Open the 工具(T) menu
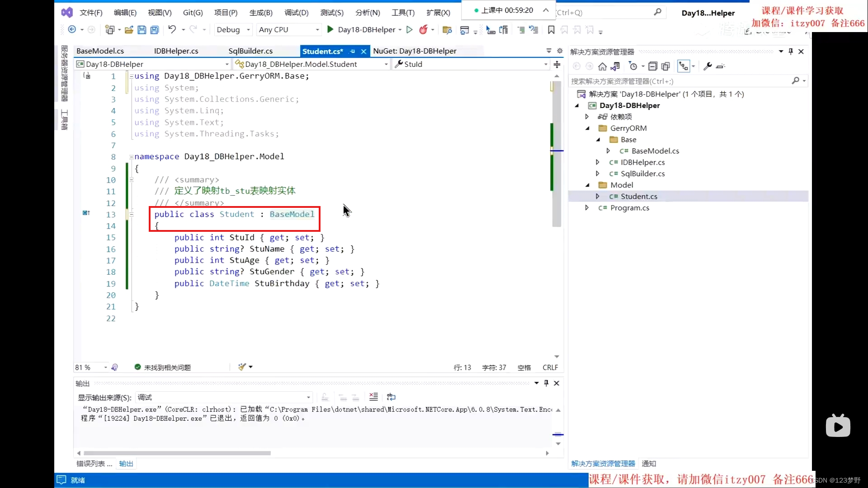868x488 pixels. [403, 13]
